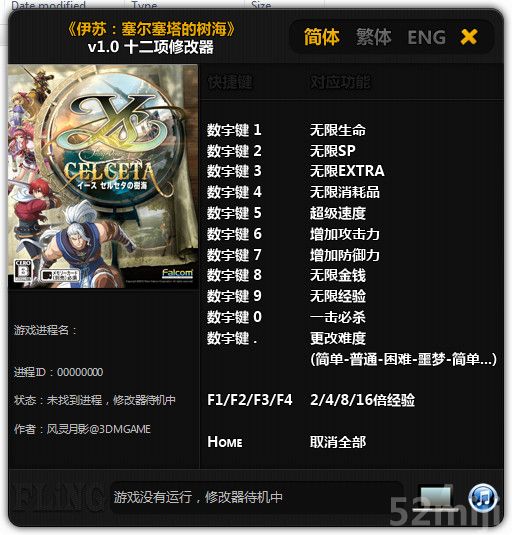Select the 无限SP cheat option

click(x=333, y=151)
